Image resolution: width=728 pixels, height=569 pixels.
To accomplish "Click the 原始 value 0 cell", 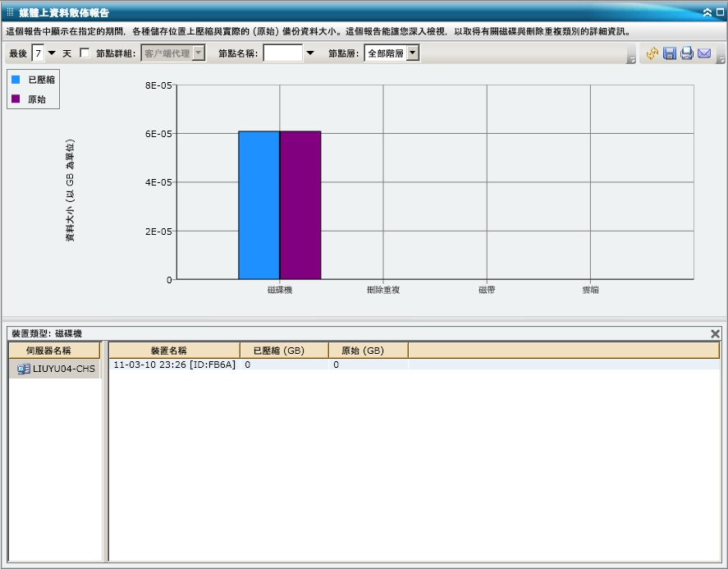I will click(369, 365).
